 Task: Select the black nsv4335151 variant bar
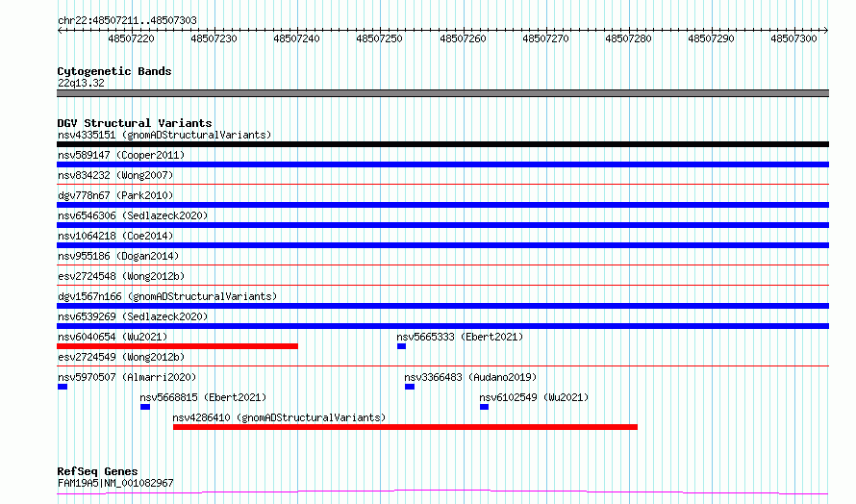442,144
